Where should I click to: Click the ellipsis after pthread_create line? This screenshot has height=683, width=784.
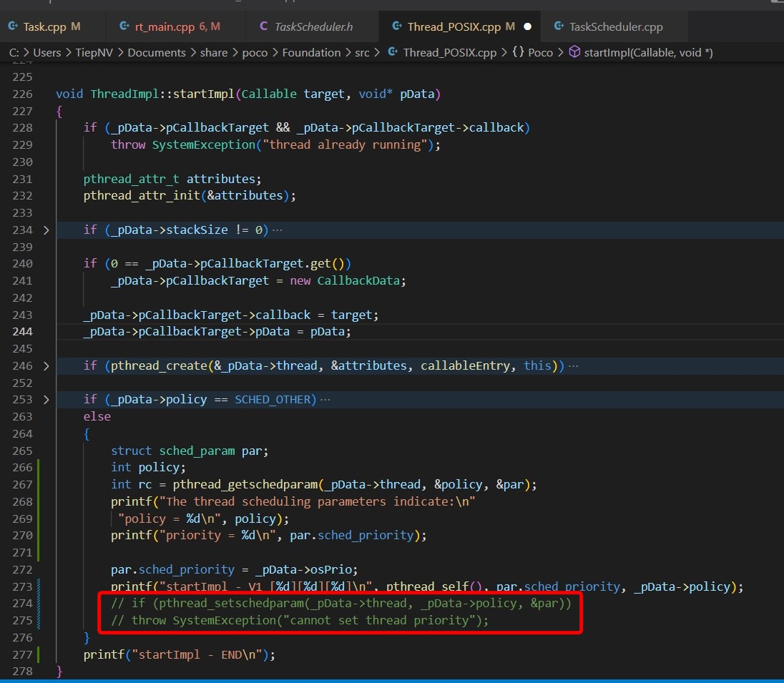[574, 366]
